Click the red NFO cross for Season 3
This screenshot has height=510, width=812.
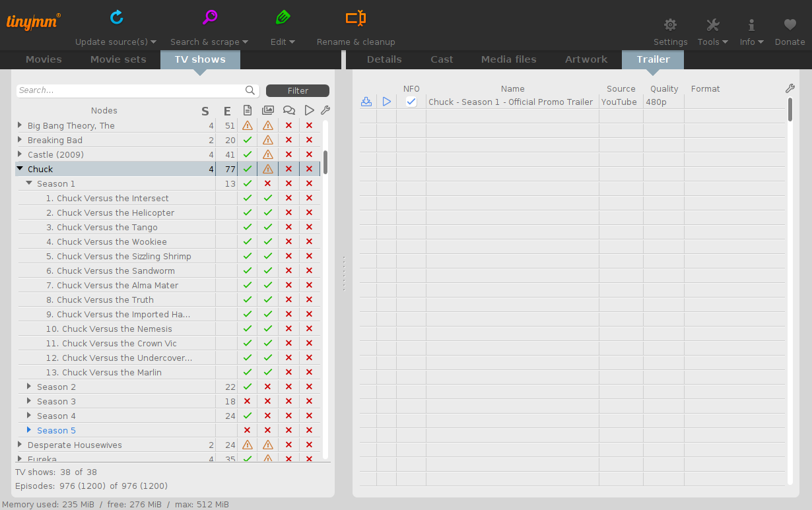(248, 401)
